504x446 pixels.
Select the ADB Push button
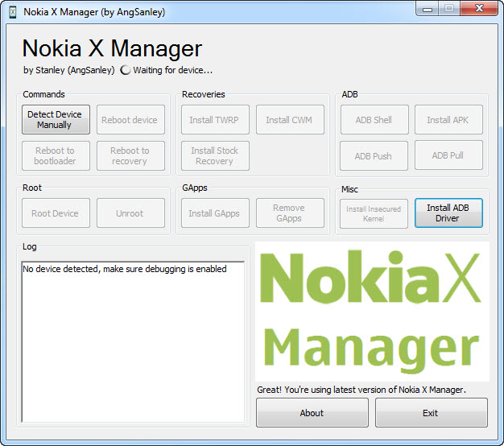[x=374, y=155]
